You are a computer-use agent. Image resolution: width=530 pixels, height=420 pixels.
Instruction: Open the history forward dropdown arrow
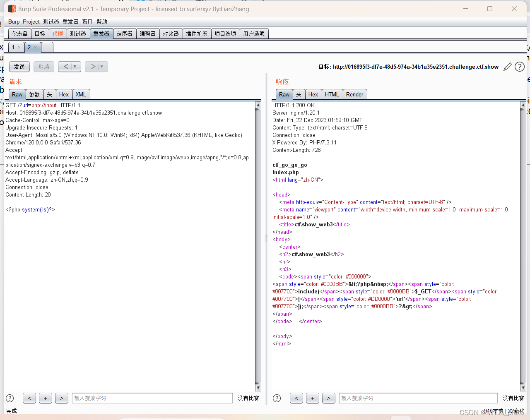(x=102, y=67)
